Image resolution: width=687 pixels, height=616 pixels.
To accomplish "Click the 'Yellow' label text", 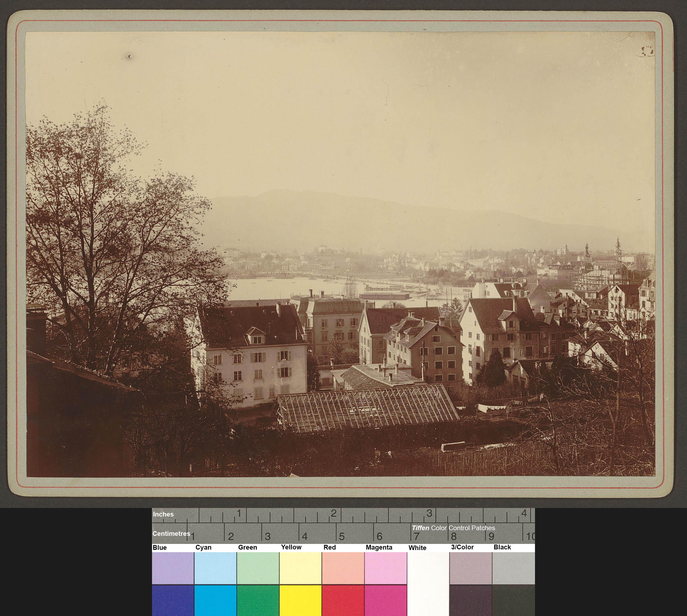I will pyautogui.click(x=291, y=547).
